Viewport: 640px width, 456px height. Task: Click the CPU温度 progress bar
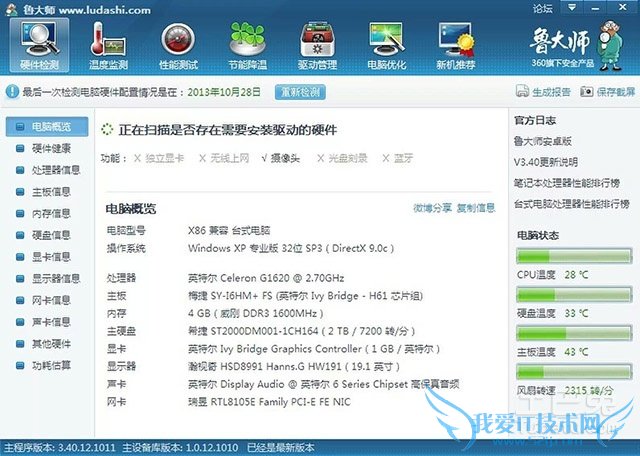click(x=574, y=256)
